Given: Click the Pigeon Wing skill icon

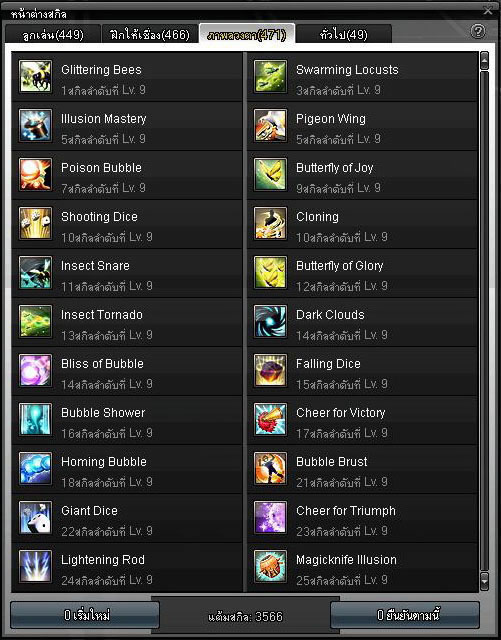Looking at the screenshot, I should point(270,126).
